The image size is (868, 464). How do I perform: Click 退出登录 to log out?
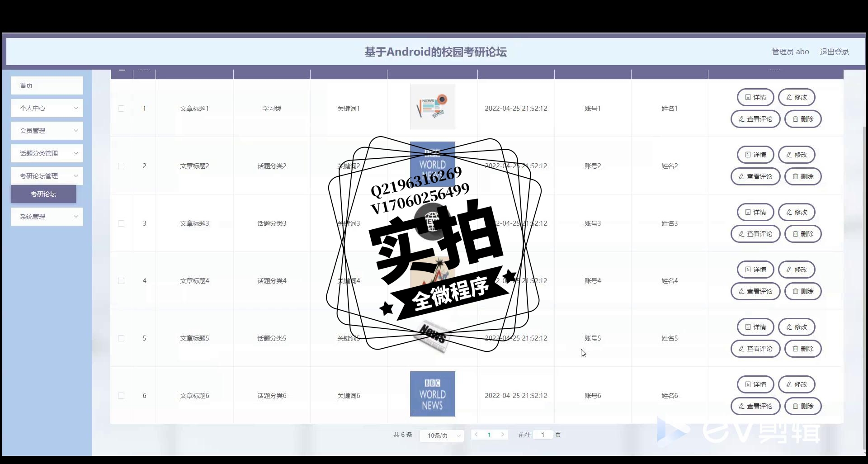[x=835, y=52]
